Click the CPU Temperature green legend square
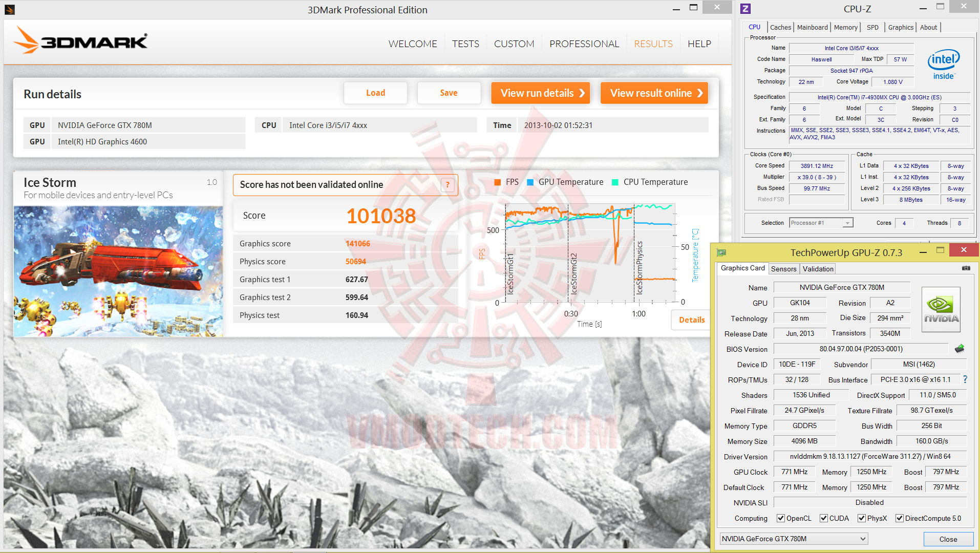Screen dimensions: 980x553 [615, 182]
